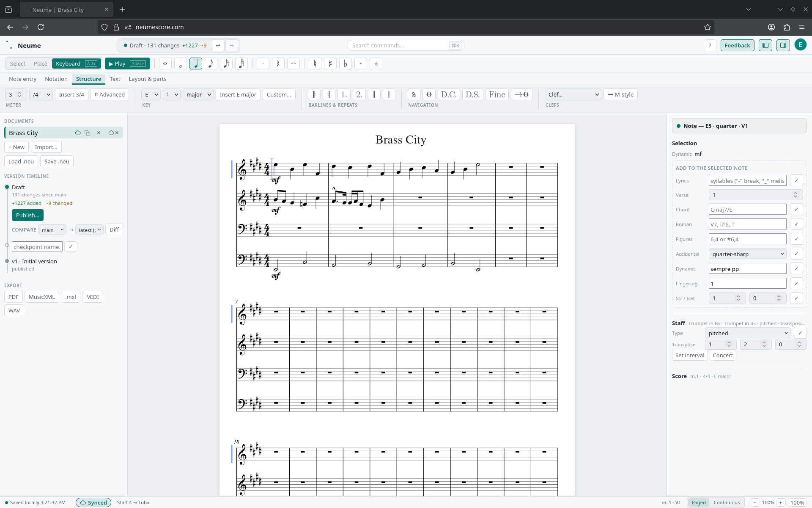This screenshot has height=508, width=812.
Task: Insert end repeat barline
Action: coord(329,94)
